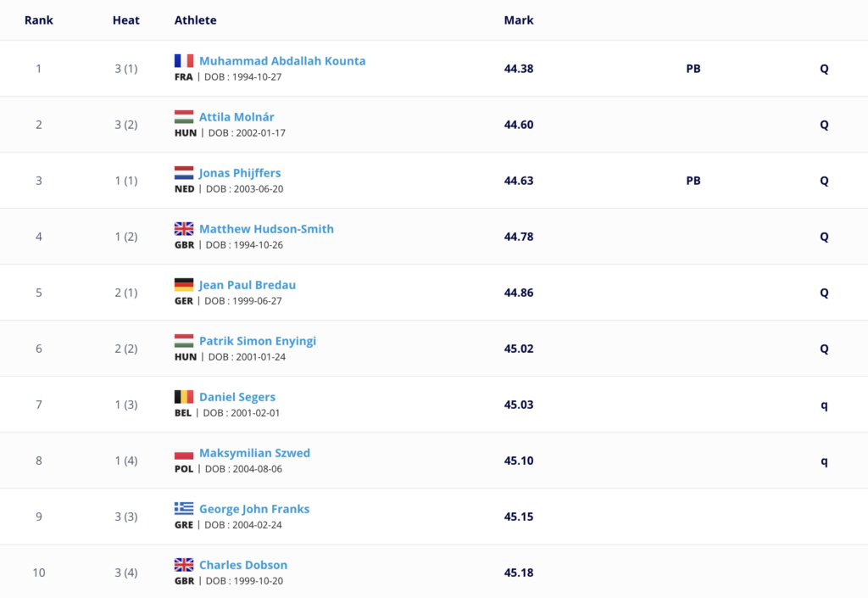Click the Mark column header
Viewport: 868px width, 598px height.
[x=519, y=20]
